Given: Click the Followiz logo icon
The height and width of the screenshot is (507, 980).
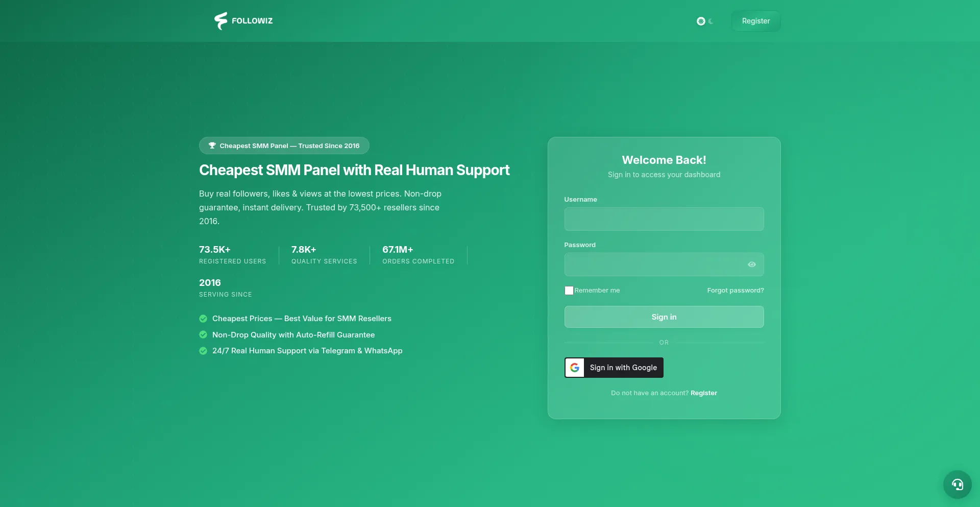Looking at the screenshot, I should tap(220, 21).
